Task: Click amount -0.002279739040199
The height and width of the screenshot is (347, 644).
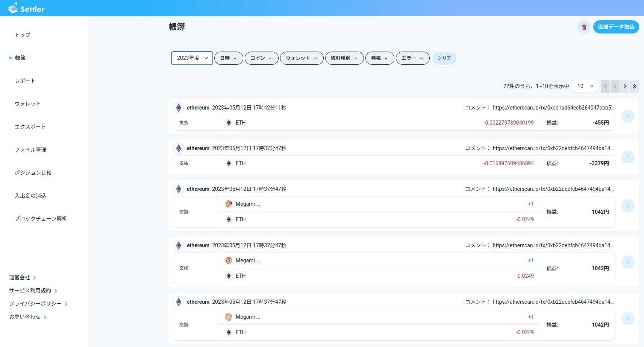Action: point(509,123)
